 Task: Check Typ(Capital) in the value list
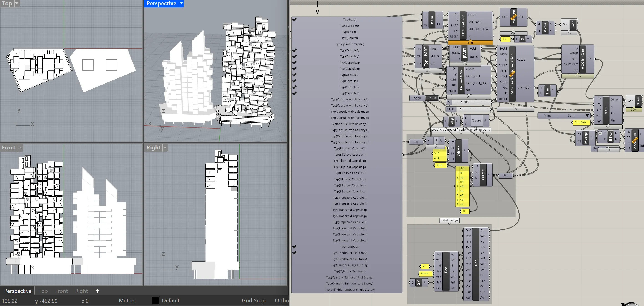click(x=347, y=38)
